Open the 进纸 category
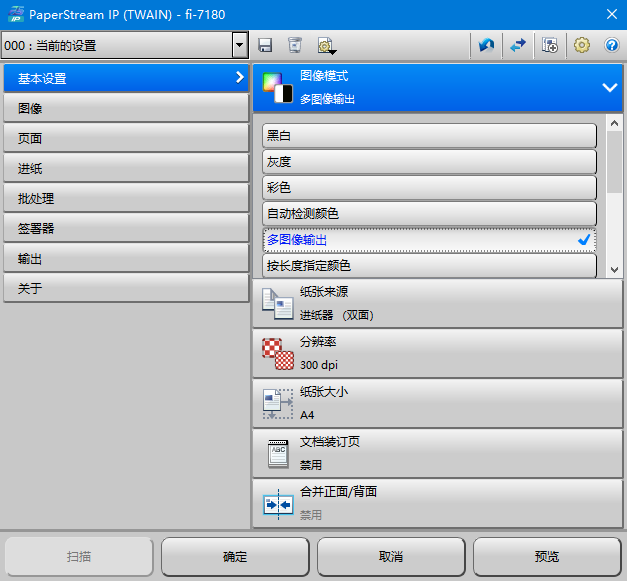 tap(126, 168)
